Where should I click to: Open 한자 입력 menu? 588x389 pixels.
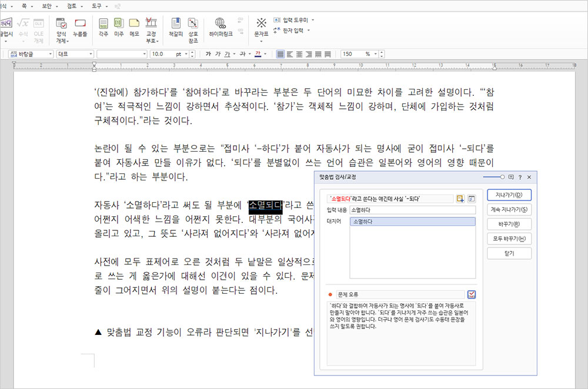point(292,31)
